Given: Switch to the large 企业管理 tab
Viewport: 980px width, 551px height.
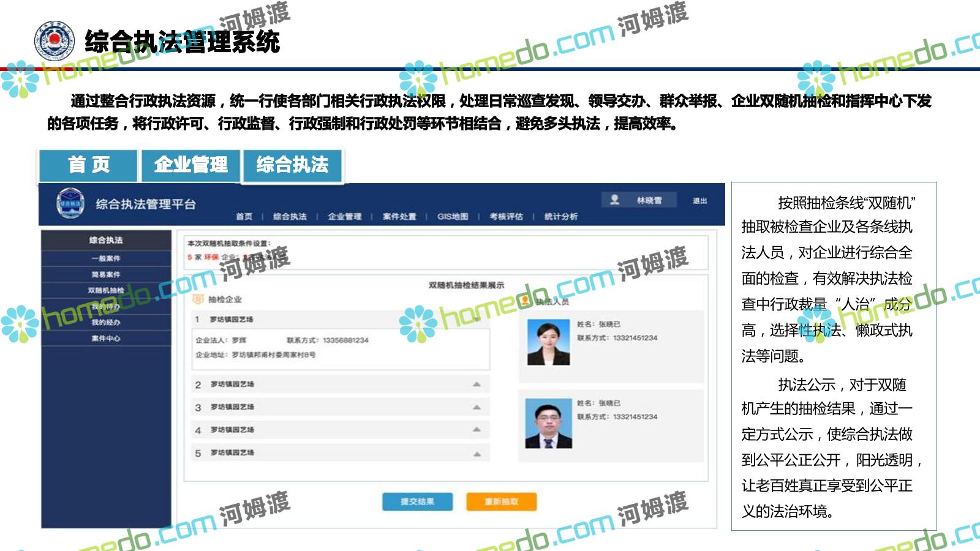Looking at the screenshot, I should (190, 165).
